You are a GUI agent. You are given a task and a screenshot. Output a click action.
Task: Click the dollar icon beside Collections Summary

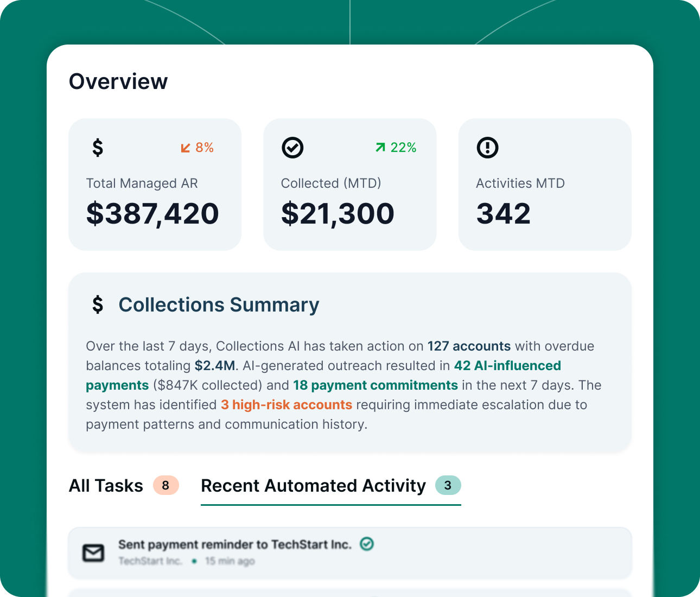tap(98, 304)
